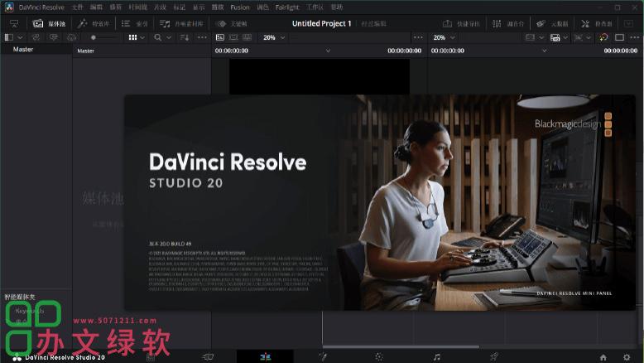
Task: Click the timecode burn-in viewer icon
Action: 555,37
